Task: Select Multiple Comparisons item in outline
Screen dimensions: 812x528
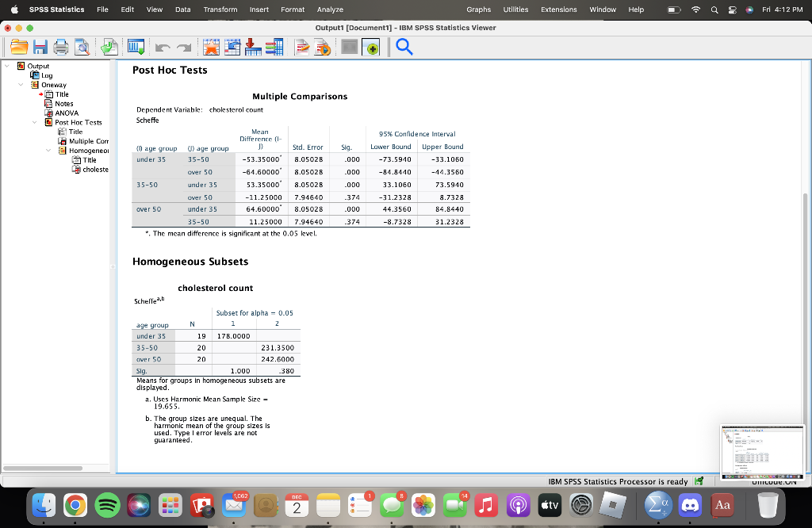Action: pyautogui.click(x=89, y=141)
